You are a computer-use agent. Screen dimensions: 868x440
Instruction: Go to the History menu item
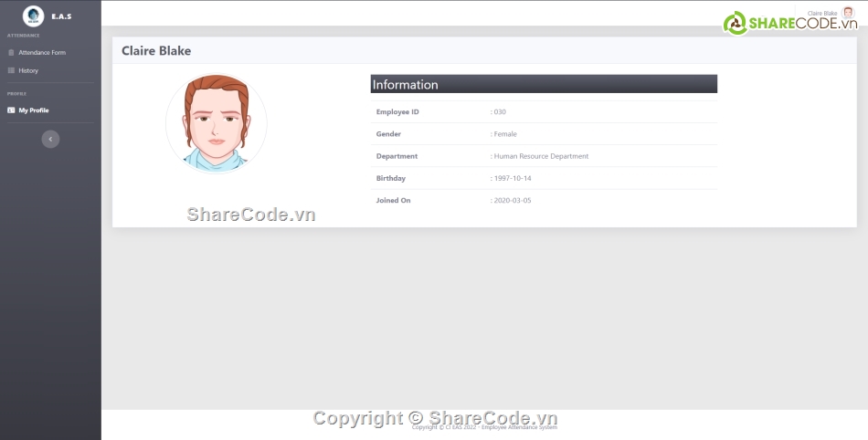(28, 70)
